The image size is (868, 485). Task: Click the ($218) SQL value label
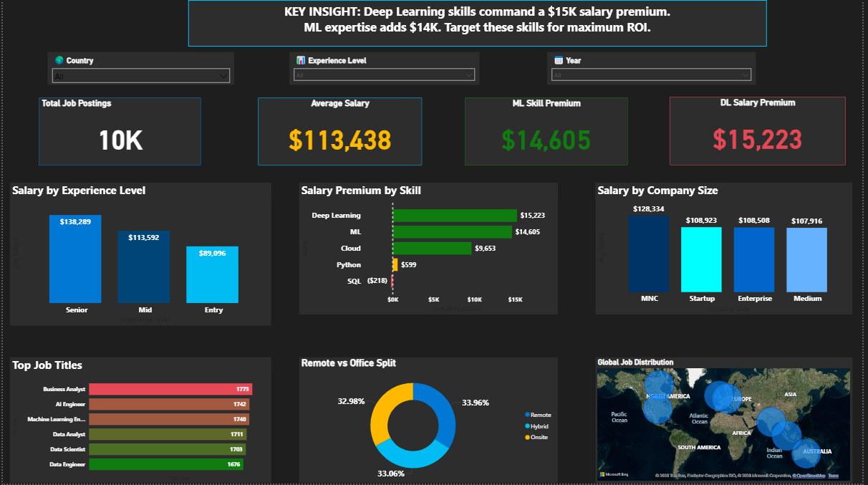point(377,281)
